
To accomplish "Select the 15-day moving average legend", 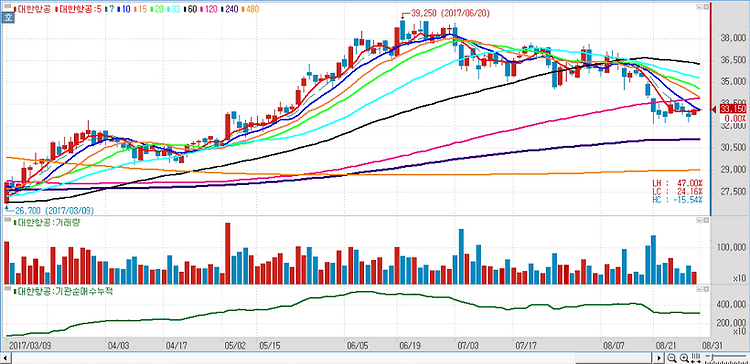I will click(x=141, y=9).
